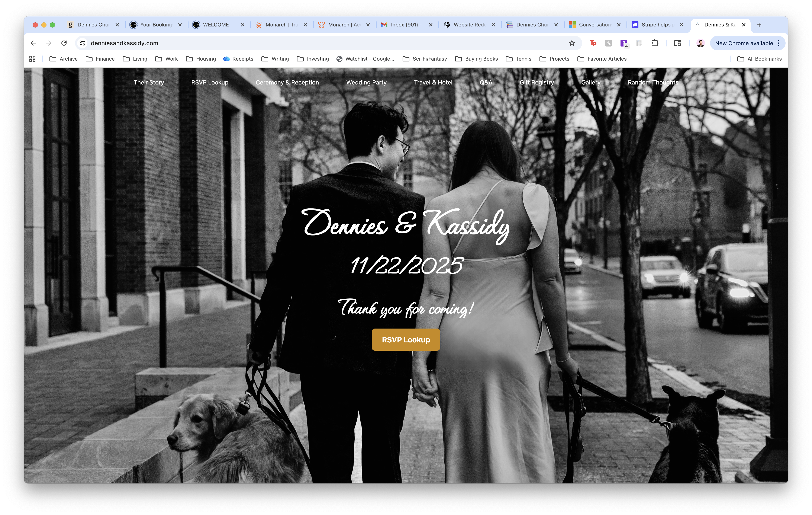Click the New Chrome available update pill

click(x=744, y=43)
